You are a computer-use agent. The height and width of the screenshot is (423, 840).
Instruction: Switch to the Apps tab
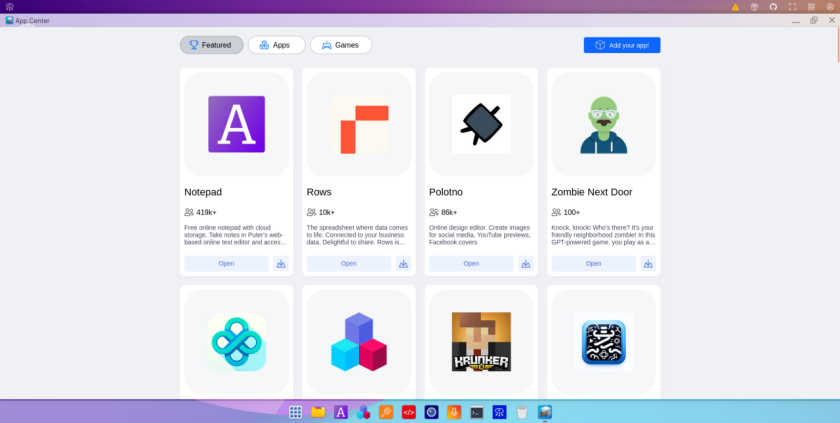pos(276,45)
